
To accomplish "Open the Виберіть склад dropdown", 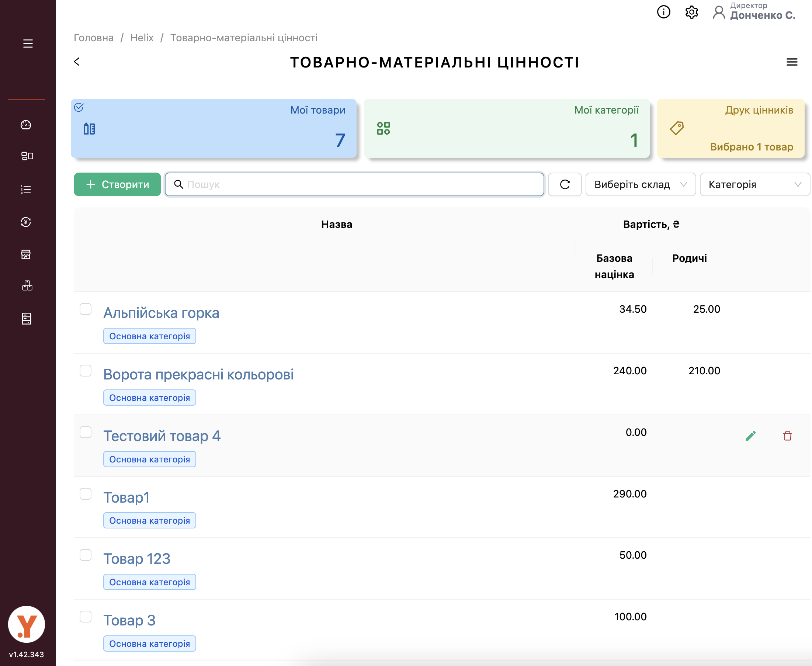I will click(x=640, y=184).
